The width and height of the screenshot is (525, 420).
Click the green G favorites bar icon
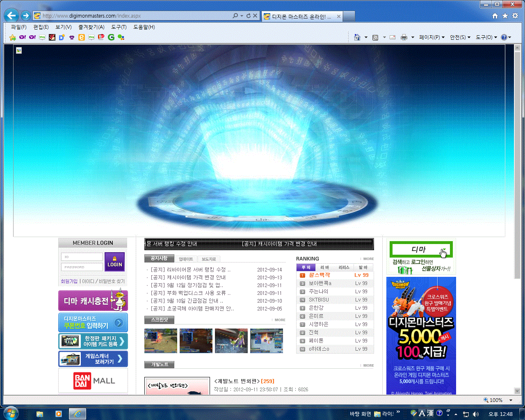pos(111,37)
